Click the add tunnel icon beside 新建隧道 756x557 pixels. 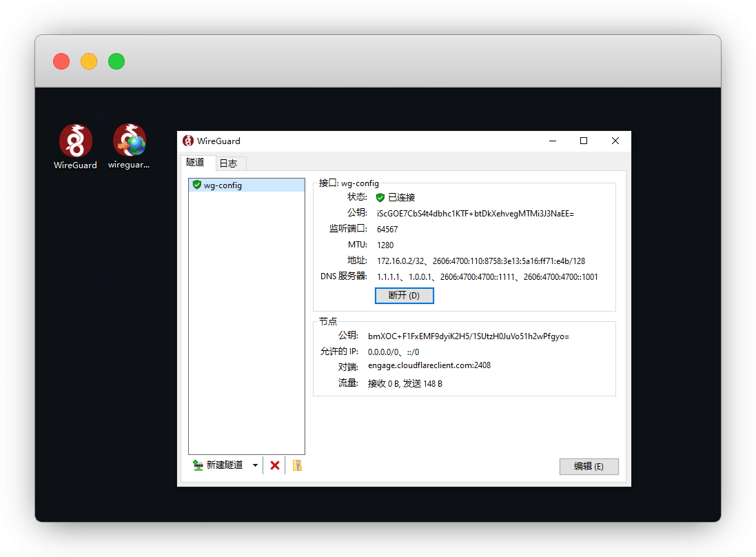pyautogui.click(x=198, y=465)
